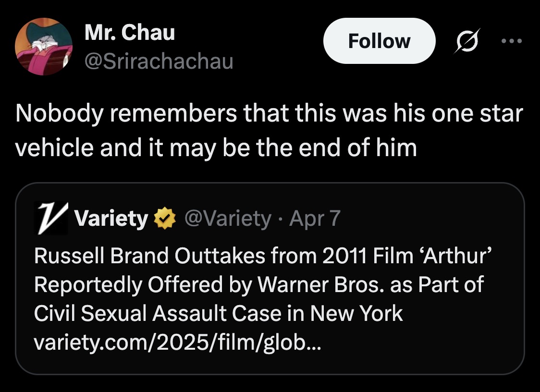Viewport: 540px width, 392px height.
Task: Click the Grok slashed-circle icon
Action: 465,41
